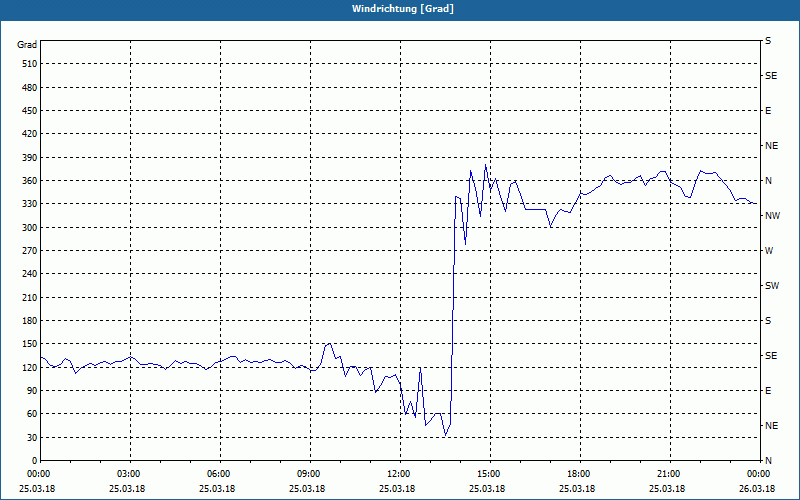Click the chart title Windrichtung [Grad]
The height and width of the screenshot is (500, 800).
[x=403, y=9]
